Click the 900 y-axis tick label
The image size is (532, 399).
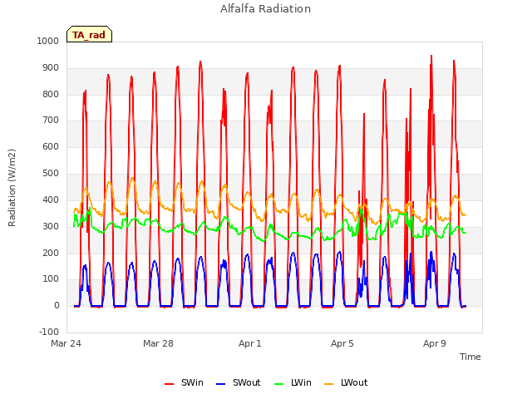pos(51,68)
